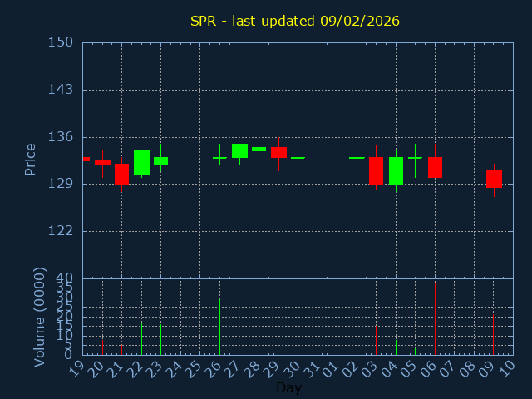
Task: Click the green candlestick on day 04
Action: [x=396, y=170]
